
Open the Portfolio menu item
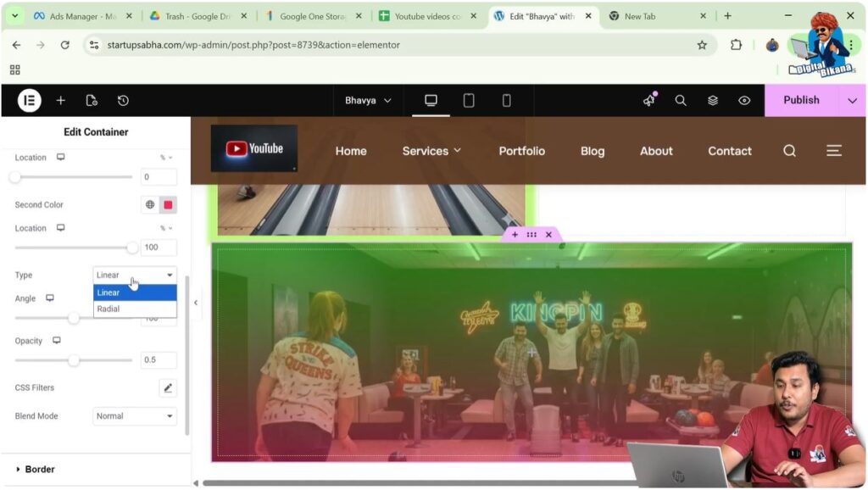[x=521, y=151]
